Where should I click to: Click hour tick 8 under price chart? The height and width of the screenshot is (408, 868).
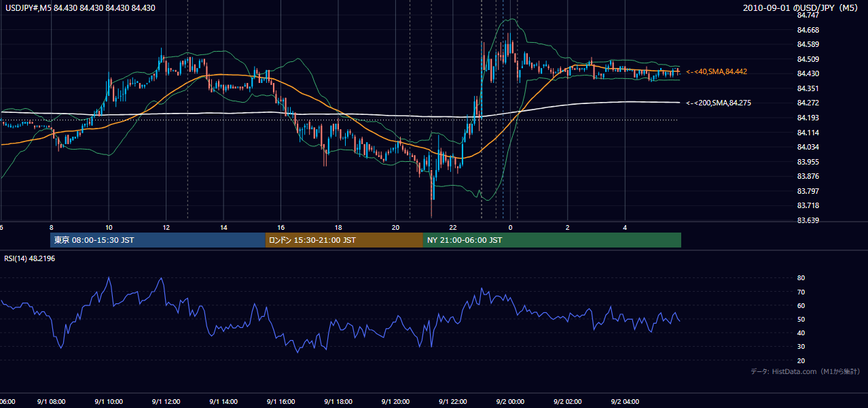pyautogui.click(x=52, y=228)
